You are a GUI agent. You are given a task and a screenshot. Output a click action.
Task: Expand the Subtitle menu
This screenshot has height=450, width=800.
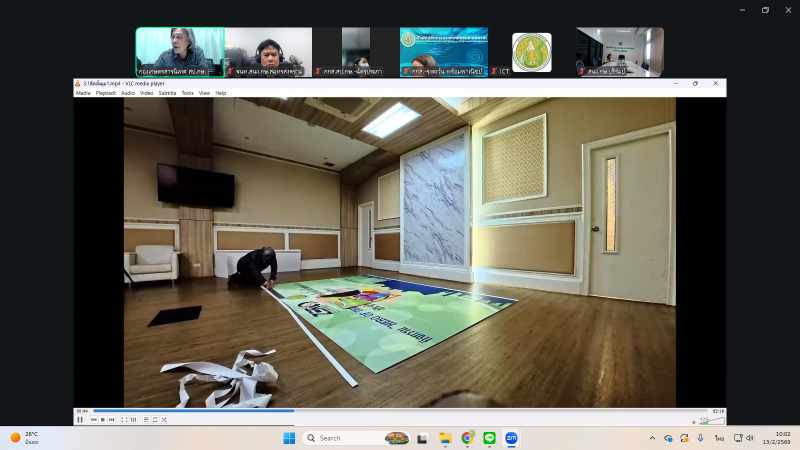click(167, 93)
